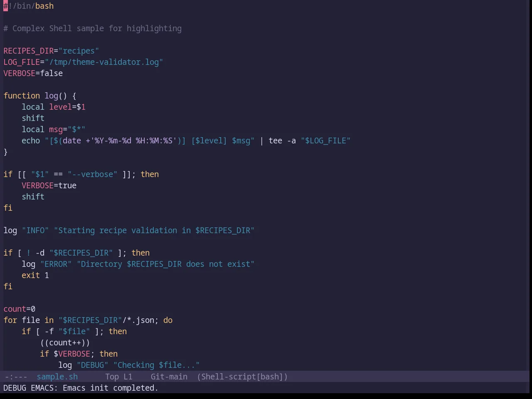Click the "--verbose" string in if condition
532x399 pixels.
pos(92,174)
